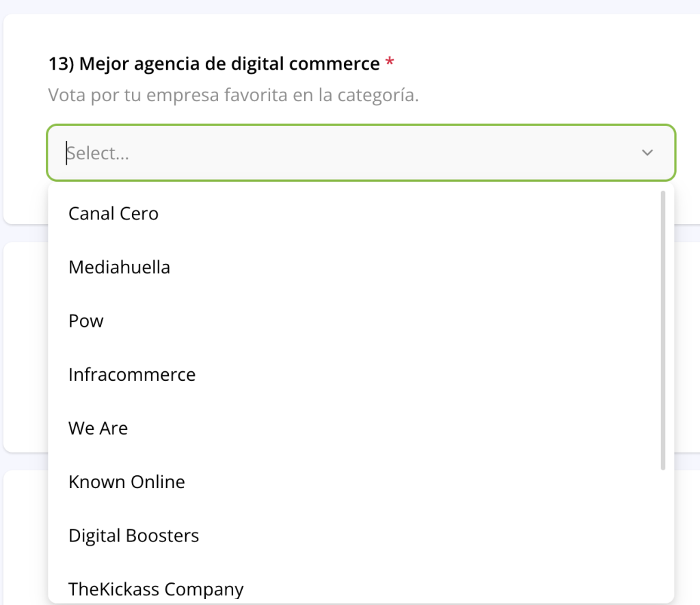Select Digital Boosters from the options
This screenshot has width=700, height=605.
[x=133, y=535]
